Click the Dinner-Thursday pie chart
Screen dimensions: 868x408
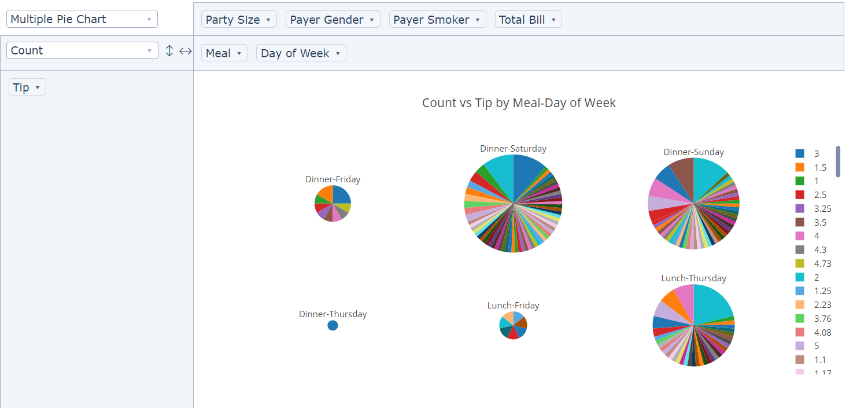333,325
